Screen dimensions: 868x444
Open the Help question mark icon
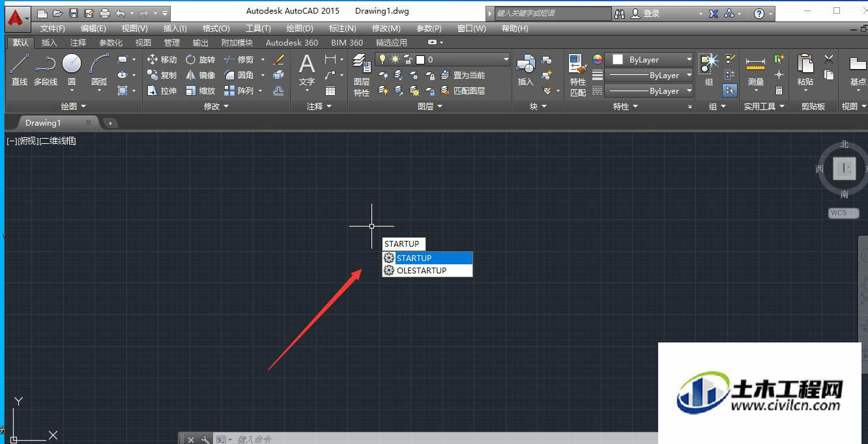tap(759, 13)
